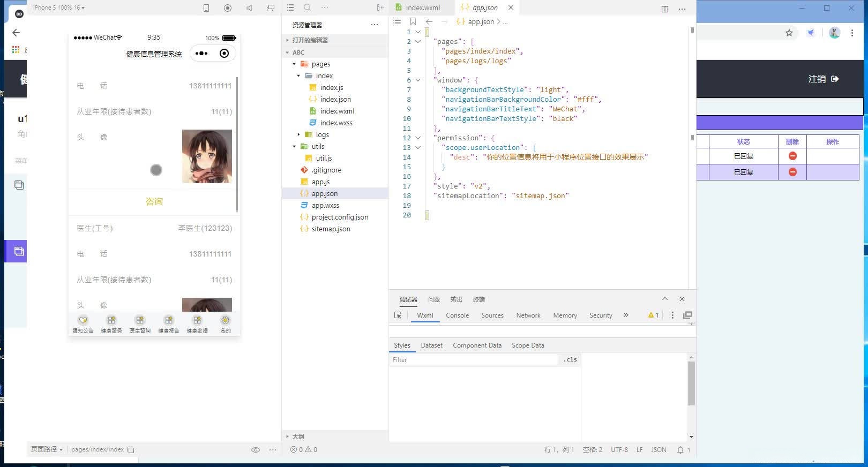Click the element inspector arrow in the debugger

pos(398,315)
